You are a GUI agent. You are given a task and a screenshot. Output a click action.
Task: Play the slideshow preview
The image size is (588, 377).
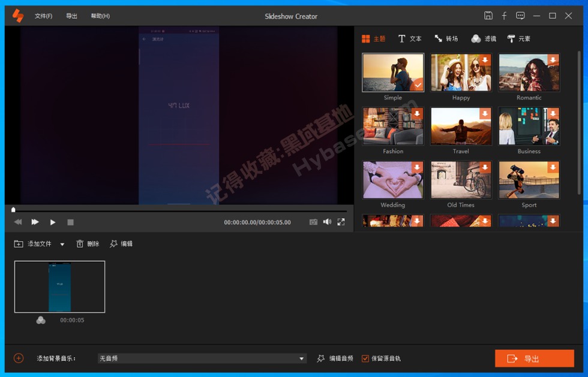[53, 222]
